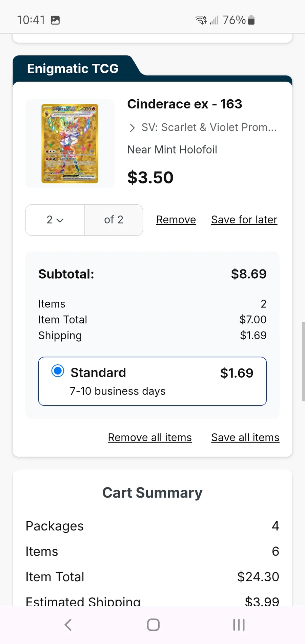Tap the cellular signal bars icon
This screenshot has height=644, width=305.
(x=214, y=20)
